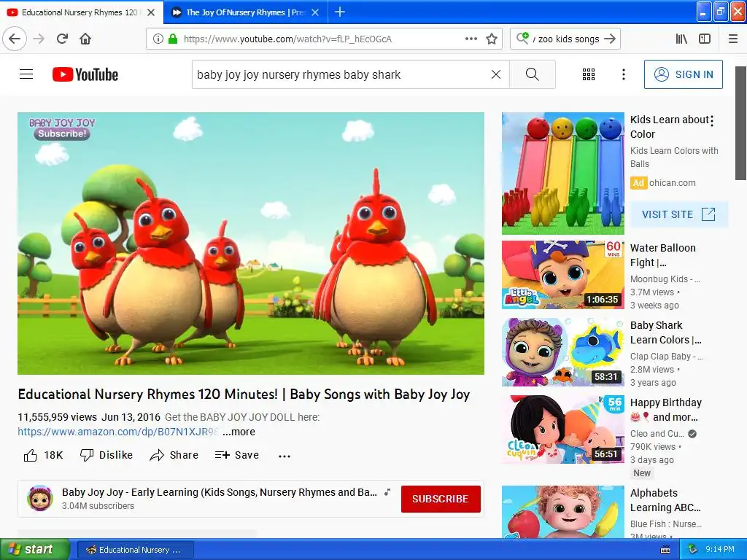The width and height of the screenshot is (747, 560).
Task: Open Alphabets Learning ABC video title
Action: 665,500
